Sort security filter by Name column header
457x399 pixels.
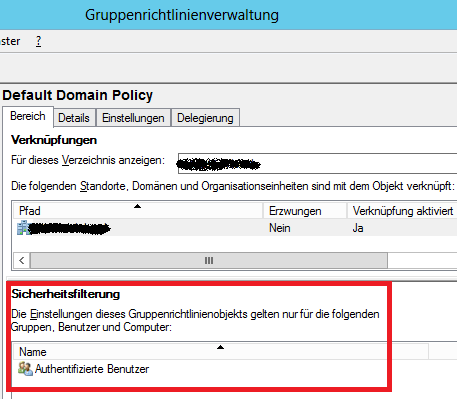[x=221, y=352]
